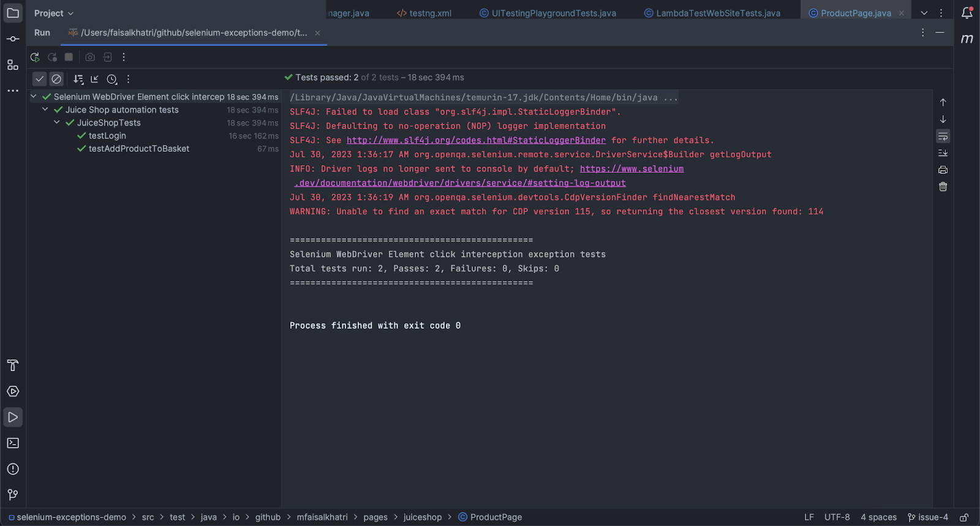Clear console output with trash icon

click(943, 187)
